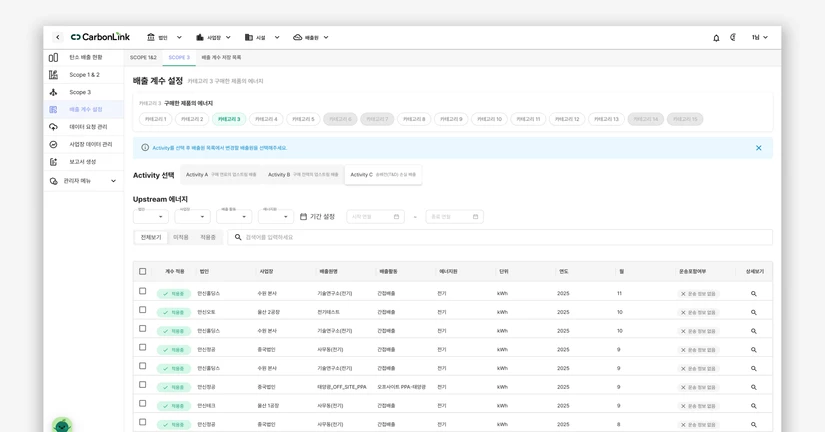Image resolution: width=825 pixels, height=432 pixels.
Task: Open 탄소 배출 현황 dashboard icon in sidebar
Action: tap(53, 57)
